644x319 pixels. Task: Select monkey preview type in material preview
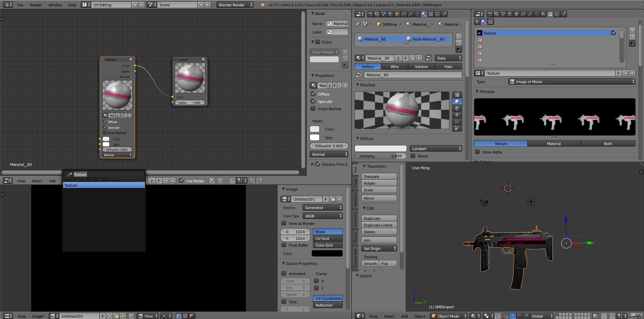point(457,115)
